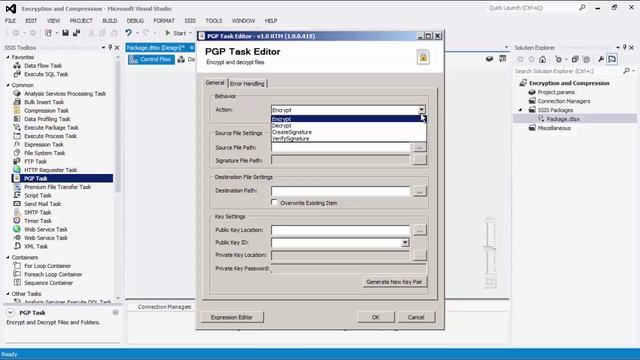
Task: Open the FILE menu
Action: coord(10,21)
